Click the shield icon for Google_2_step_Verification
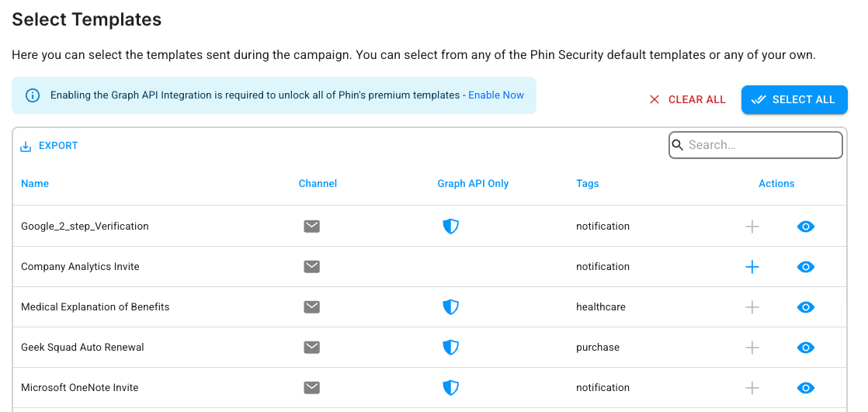This screenshot has height=412, width=868. click(450, 227)
